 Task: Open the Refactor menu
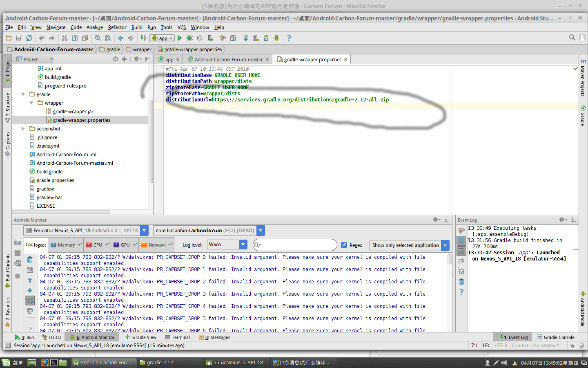117,27
